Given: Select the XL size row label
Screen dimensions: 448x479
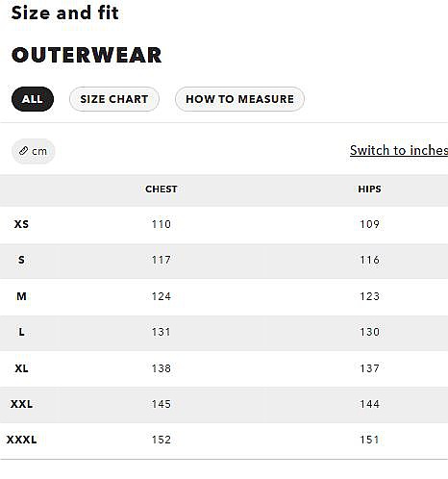Looking at the screenshot, I should click(21, 368).
